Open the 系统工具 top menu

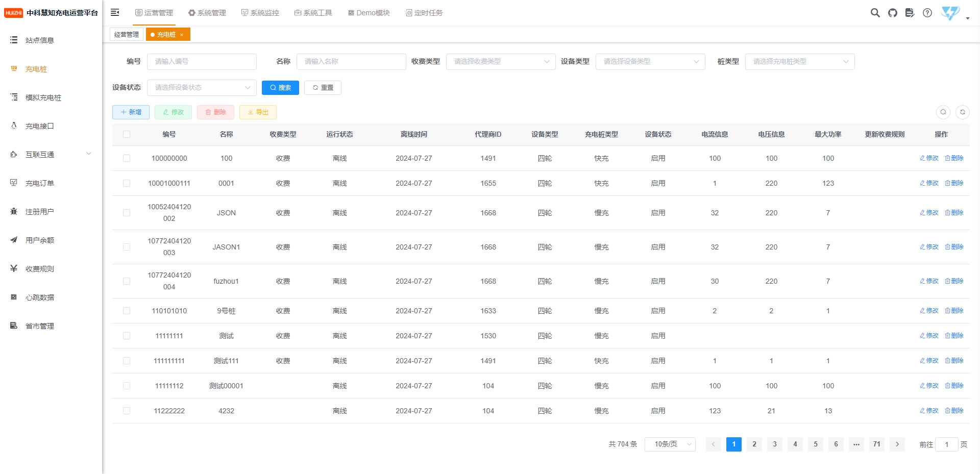coord(313,13)
